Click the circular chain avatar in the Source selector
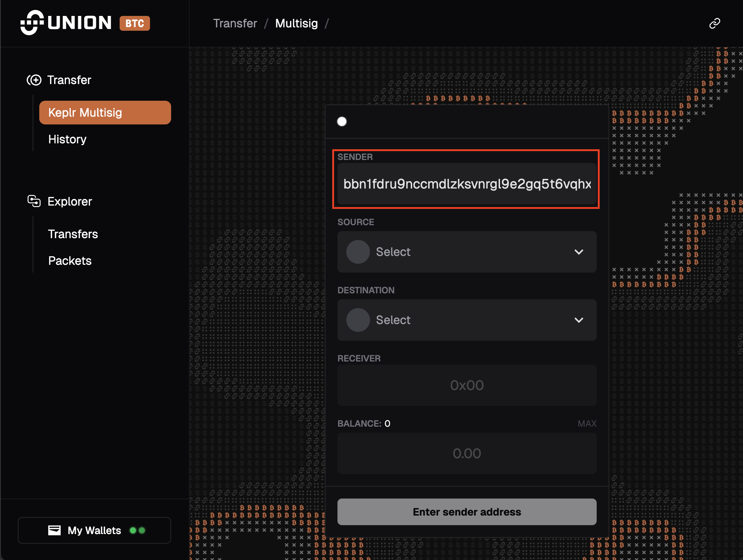Screen dimensions: 743x560 click(x=357, y=252)
